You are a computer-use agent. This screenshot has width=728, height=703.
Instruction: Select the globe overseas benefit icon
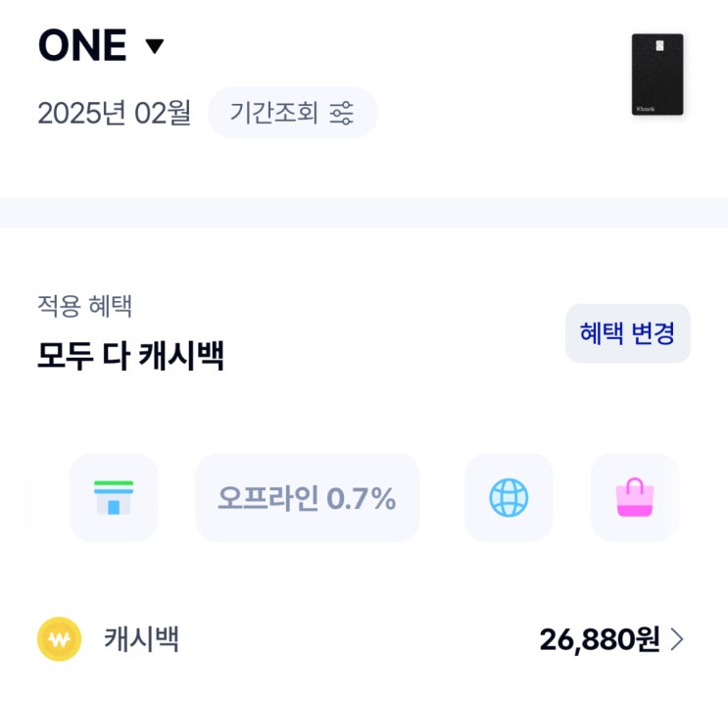(509, 498)
